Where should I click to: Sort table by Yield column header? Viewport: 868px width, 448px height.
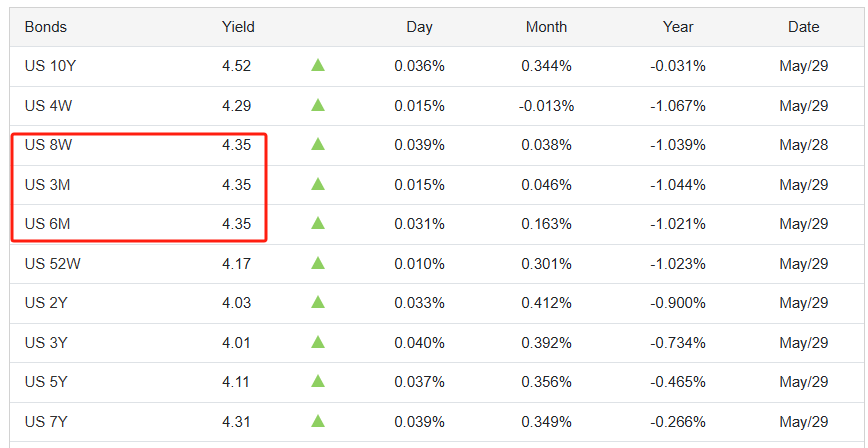pos(238,27)
